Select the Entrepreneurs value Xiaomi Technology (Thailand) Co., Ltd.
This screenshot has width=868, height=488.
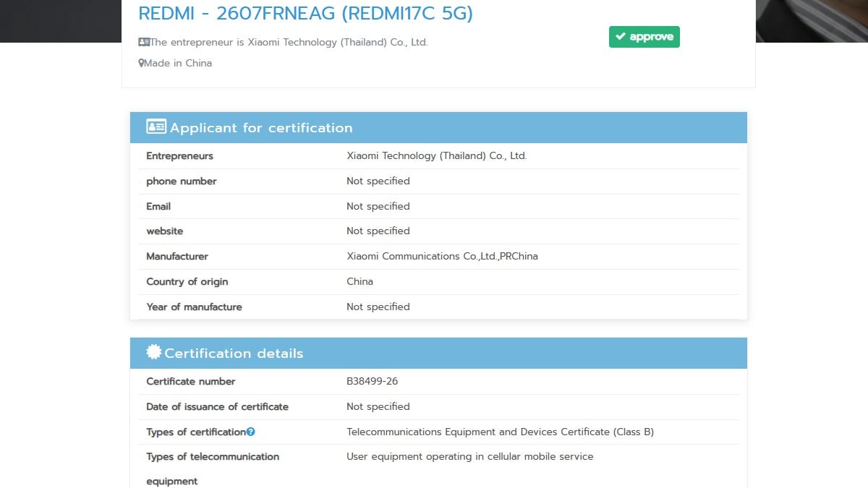437,155
